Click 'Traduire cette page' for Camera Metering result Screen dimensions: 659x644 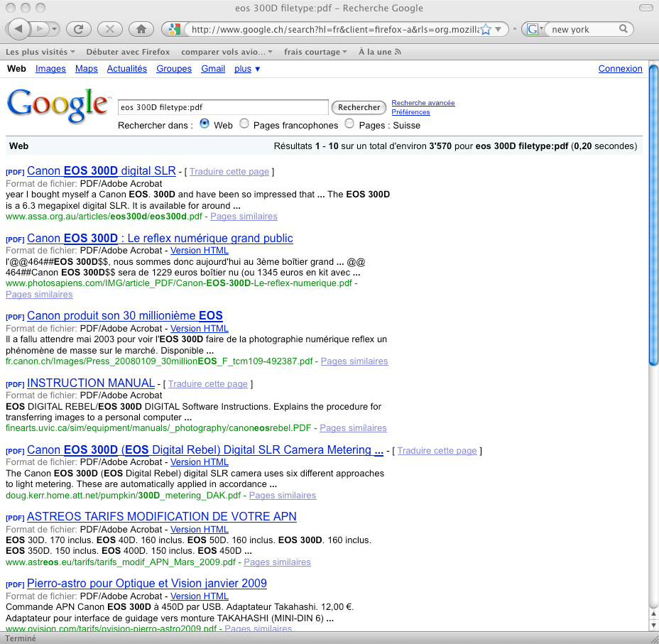(x=437, y=451)
